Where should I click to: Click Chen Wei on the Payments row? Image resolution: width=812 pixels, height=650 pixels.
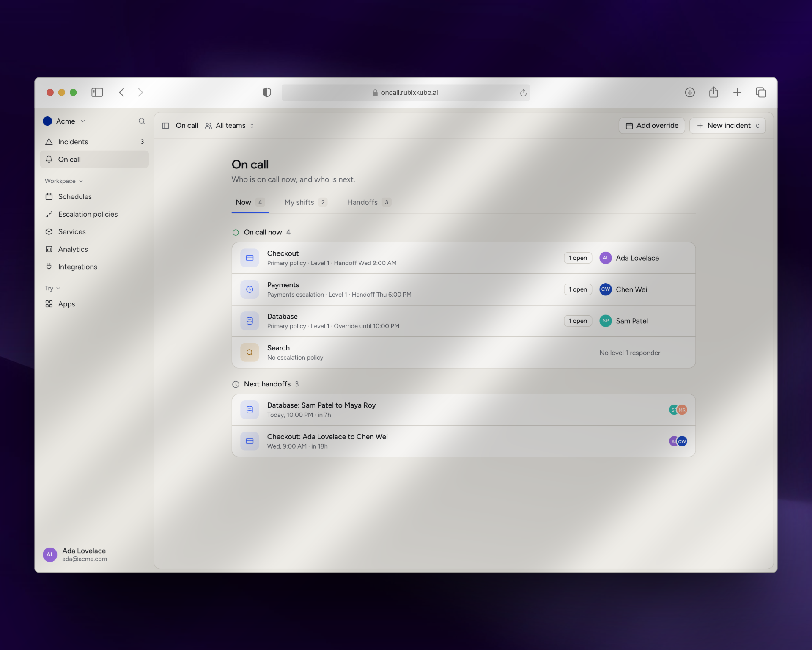[623, 289]
